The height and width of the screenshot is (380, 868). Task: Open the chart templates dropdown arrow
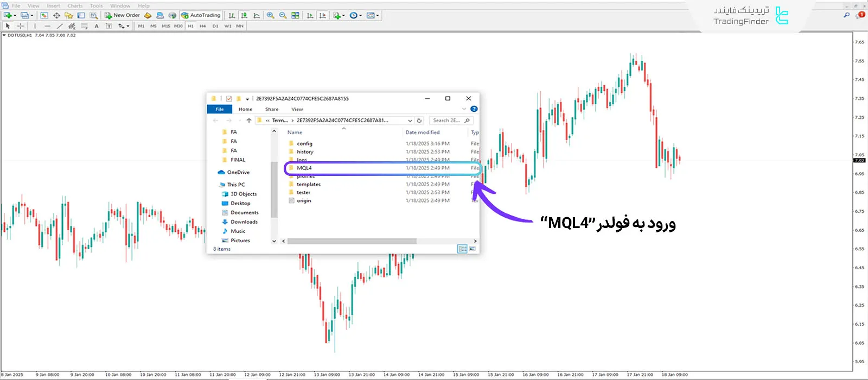click(x=378, y=15)
